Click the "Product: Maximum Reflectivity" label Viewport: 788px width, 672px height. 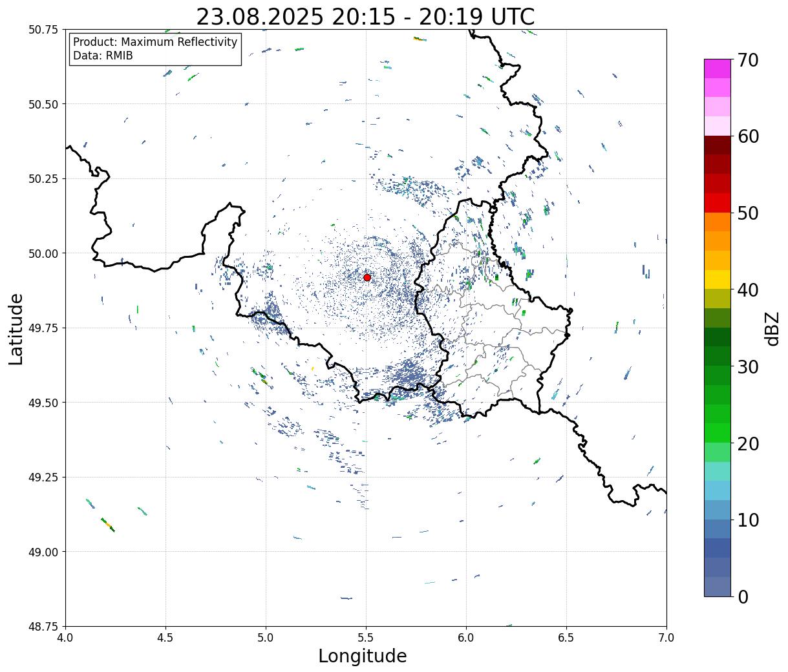(155, 42)
